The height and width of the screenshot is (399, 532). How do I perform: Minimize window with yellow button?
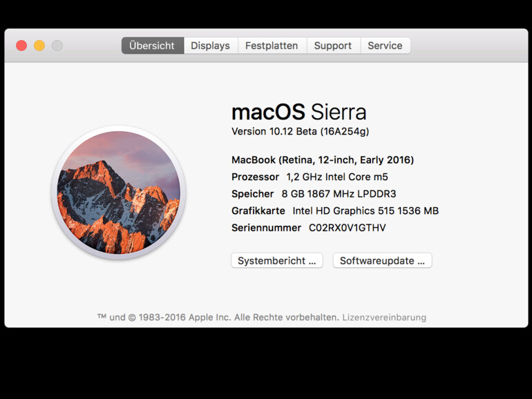(x=39, y=46)
